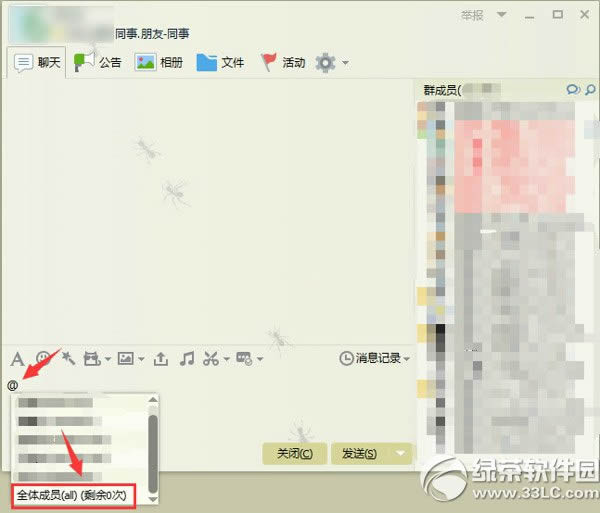Click the 关闭(C) button
The width and height of the screenshot is (600, 513).
click(295, 453)
